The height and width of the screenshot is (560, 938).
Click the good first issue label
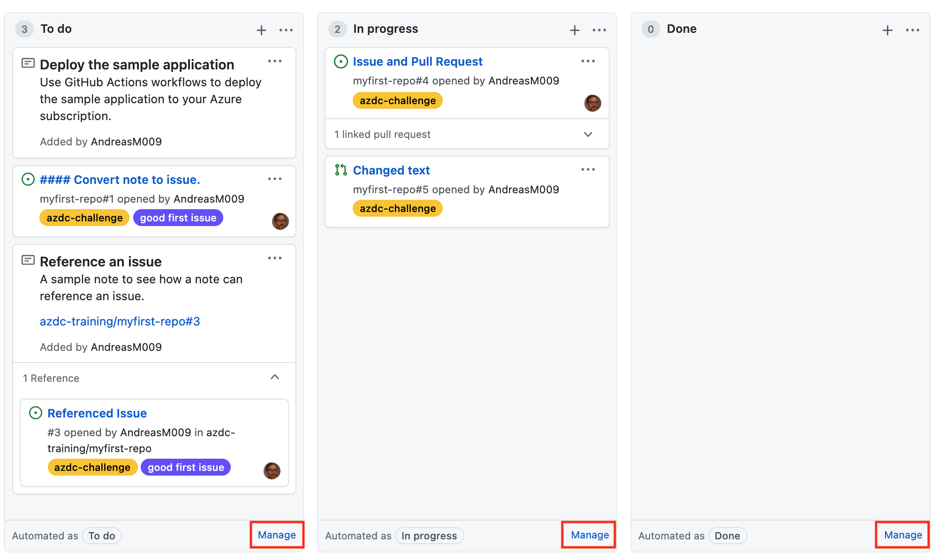(178, 217)
